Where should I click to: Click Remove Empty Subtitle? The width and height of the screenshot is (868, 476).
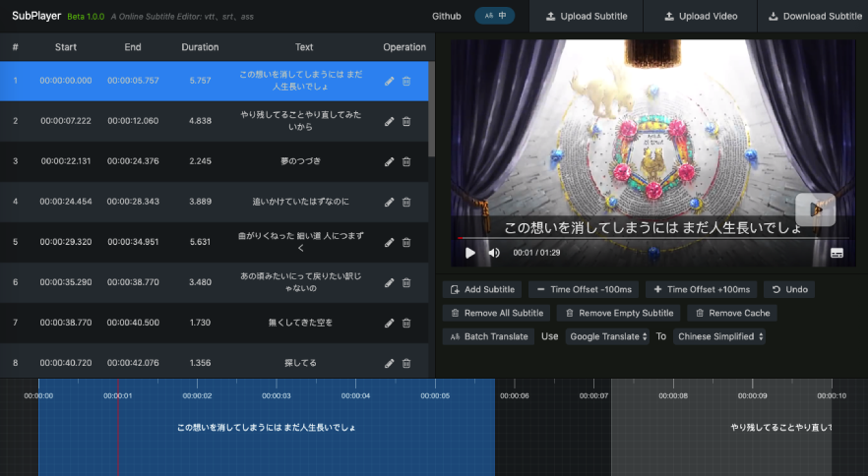click(x=618, y=314)
